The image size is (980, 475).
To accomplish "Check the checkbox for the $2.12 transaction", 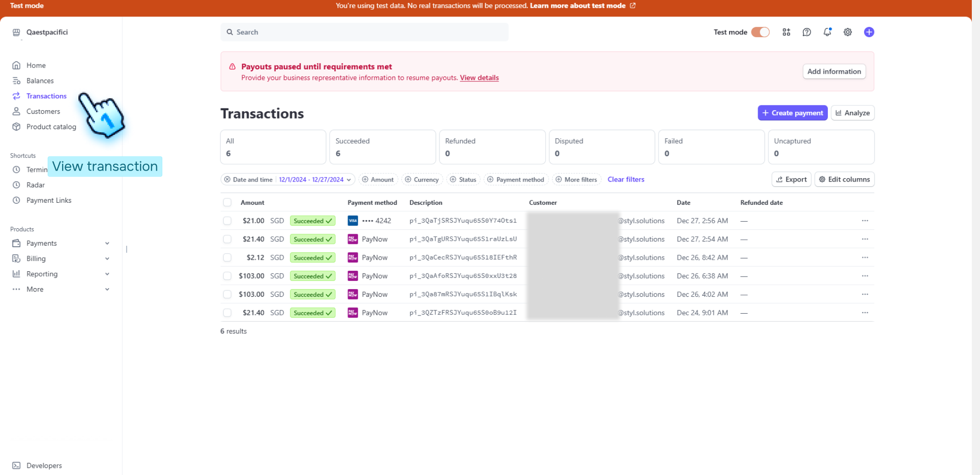I will 227,257.
